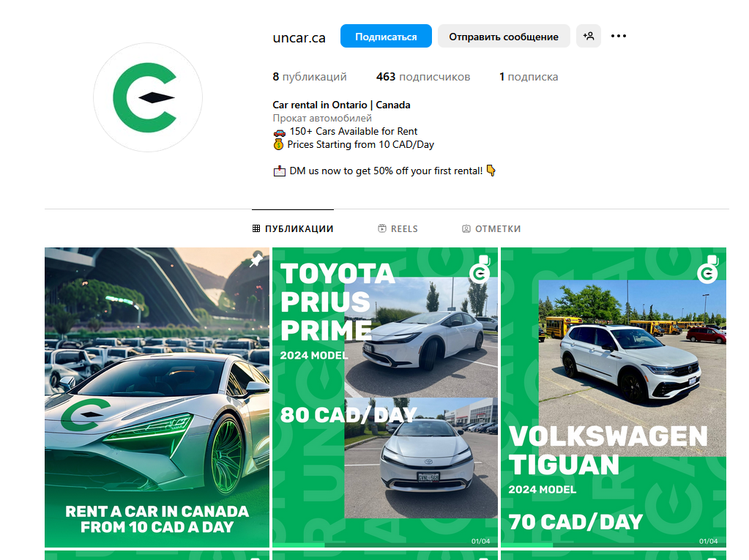Viewport: 749px width, 560px height.
Task: Click the pin icon on first post
Action: (256, 260)
